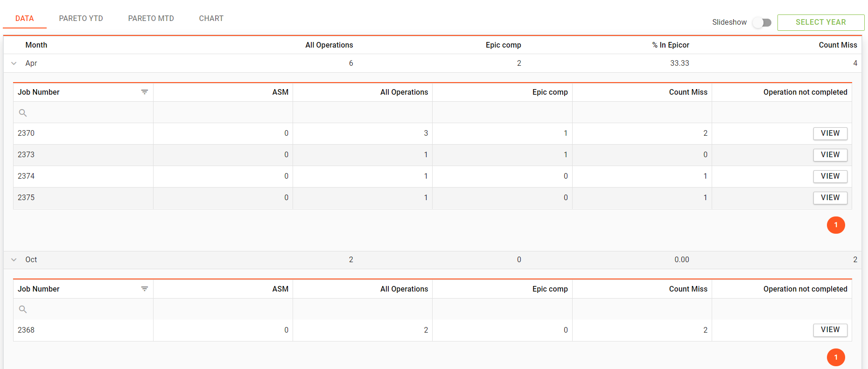Viewport: 868px width, 369px height.
Task: Sort Apr table by Count Miss header
Action: (x=688, y=92)
